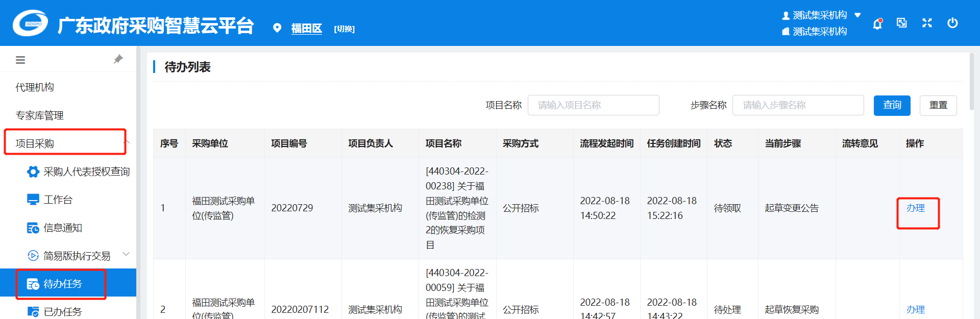Expand the 简易版执行交易 submenu

pyautogui.click(x=126, y=254)
